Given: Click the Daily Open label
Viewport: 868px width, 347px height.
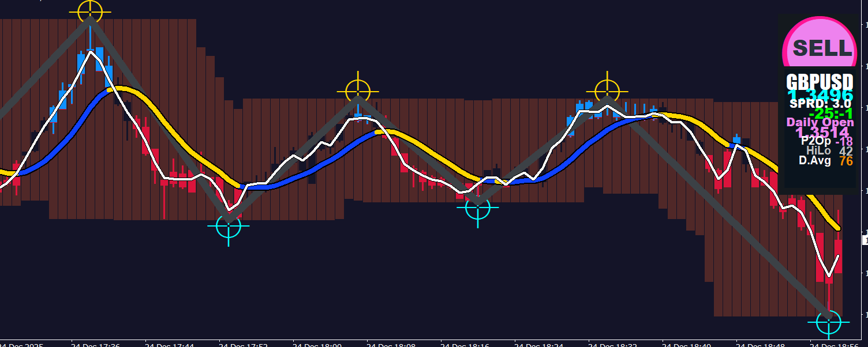Looking at the screenshot, I should pos(820,122).
